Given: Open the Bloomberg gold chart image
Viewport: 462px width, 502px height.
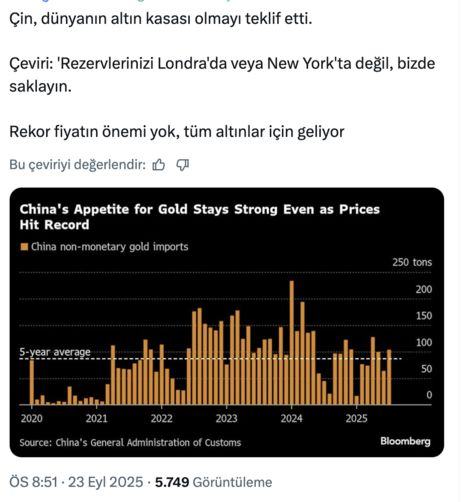Looking at the screenshot, I should [x=227, y=322].
